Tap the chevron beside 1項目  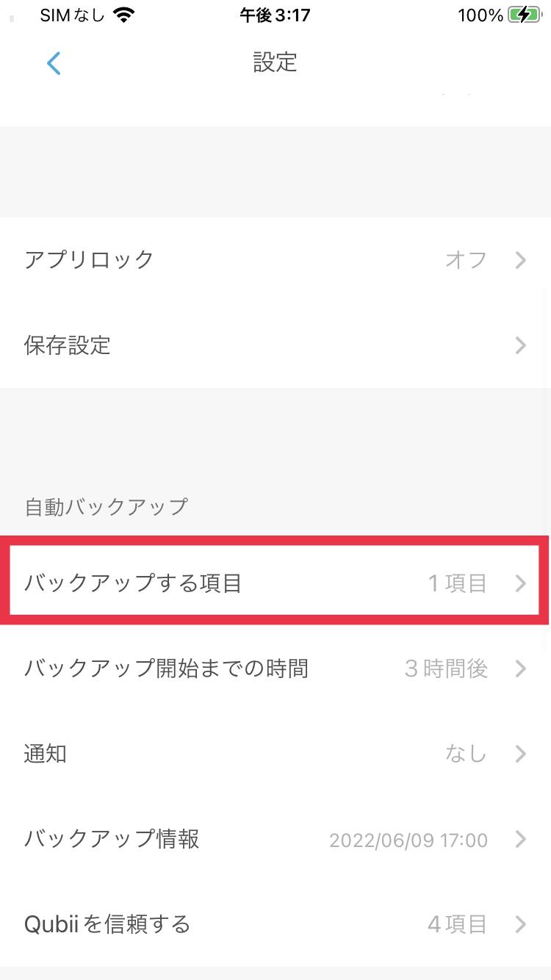click(521, 583)
